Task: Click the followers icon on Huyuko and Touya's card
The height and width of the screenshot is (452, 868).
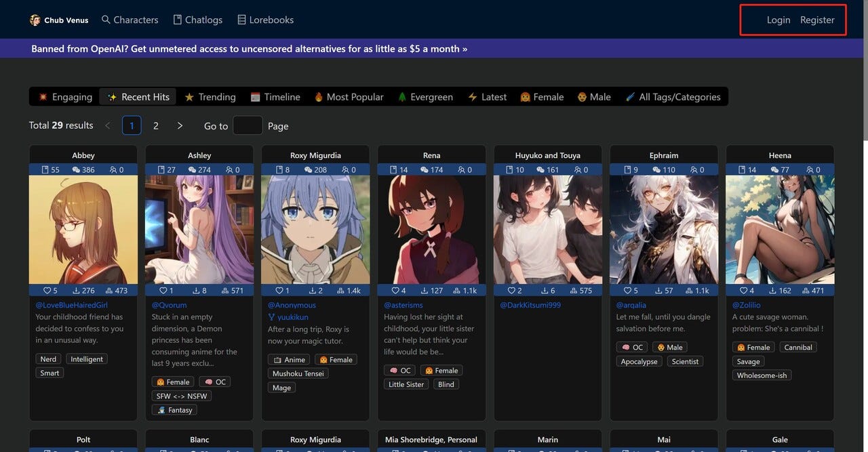Action: [x=580, y=169]
